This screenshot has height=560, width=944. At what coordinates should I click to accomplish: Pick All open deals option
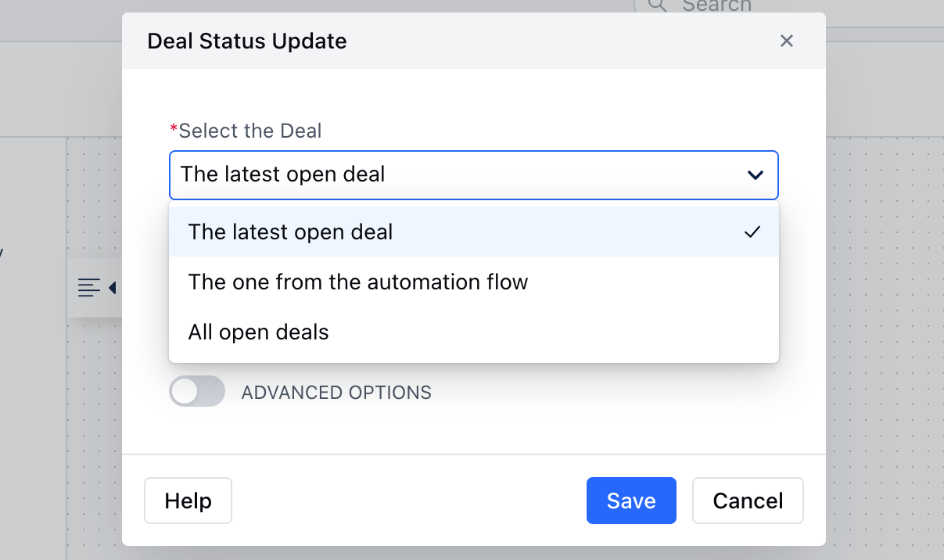tap(474, 332)
